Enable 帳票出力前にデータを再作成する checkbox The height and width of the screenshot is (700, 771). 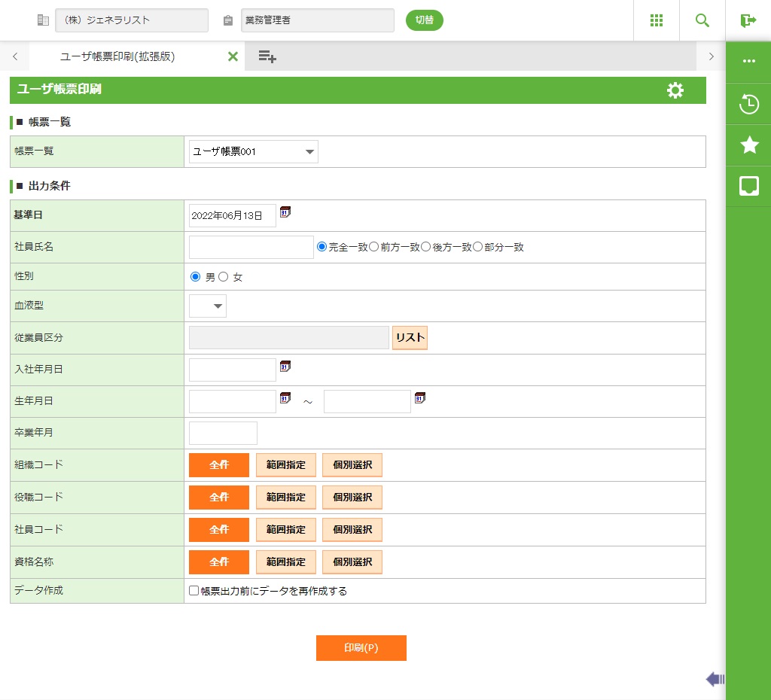194,591
